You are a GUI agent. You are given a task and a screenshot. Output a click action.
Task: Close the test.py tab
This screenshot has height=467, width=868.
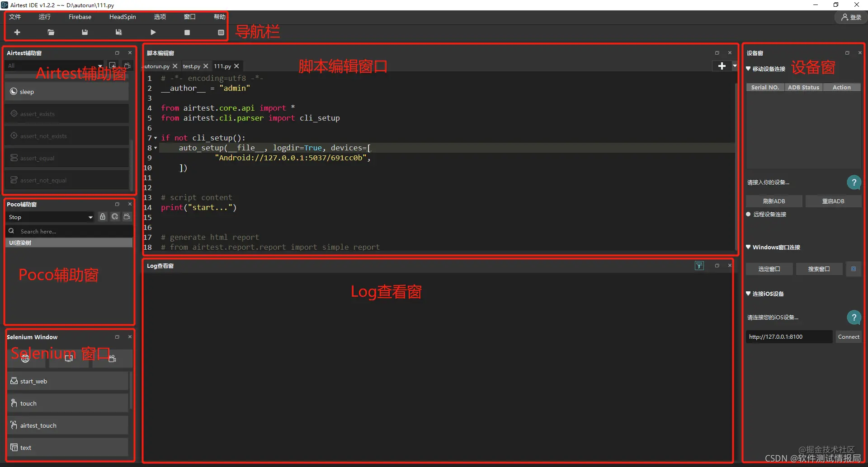(x=206, y=66)
